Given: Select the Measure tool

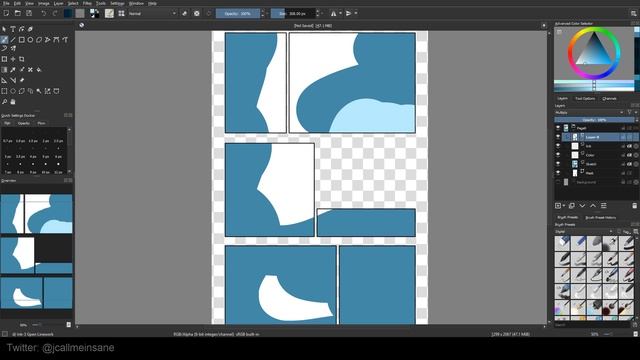Looking at the screenshot, I should [x=13, y=80].
